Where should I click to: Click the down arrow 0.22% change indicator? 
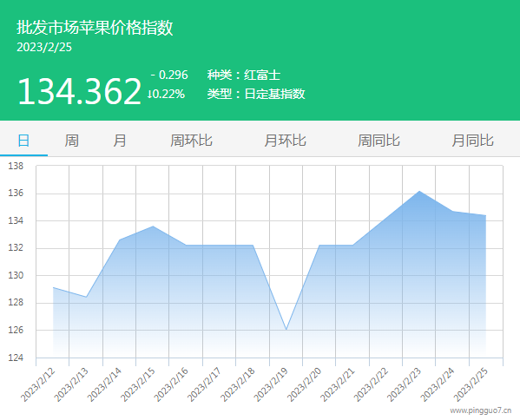pyautogui.click(x=166, y=94)
